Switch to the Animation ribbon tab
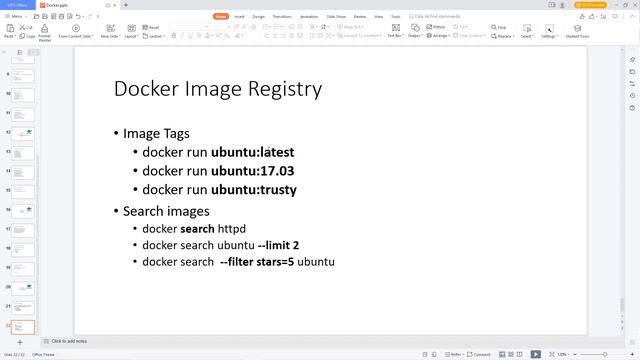The width and height of the screenshot is (640, 360). pyautogui.click(x=309, y=16)
